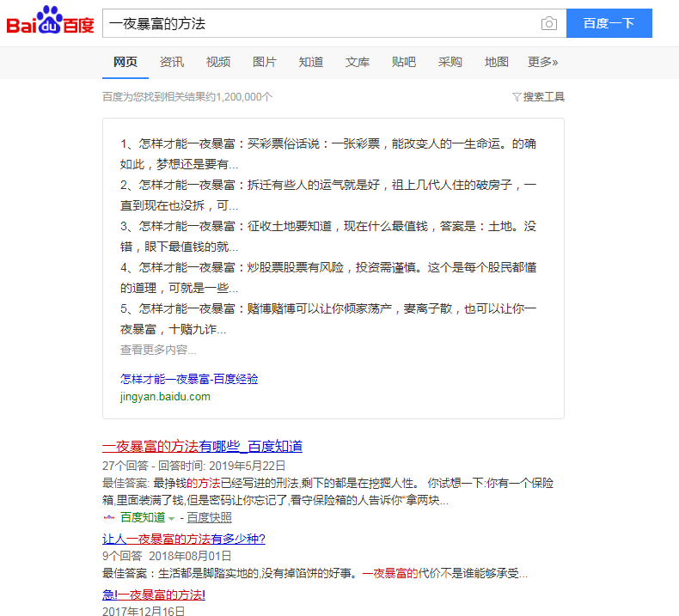Click summary item 4 about 炒股票
Image resolution: width=679 pixels, height=616 pixels.
(327, 278)
